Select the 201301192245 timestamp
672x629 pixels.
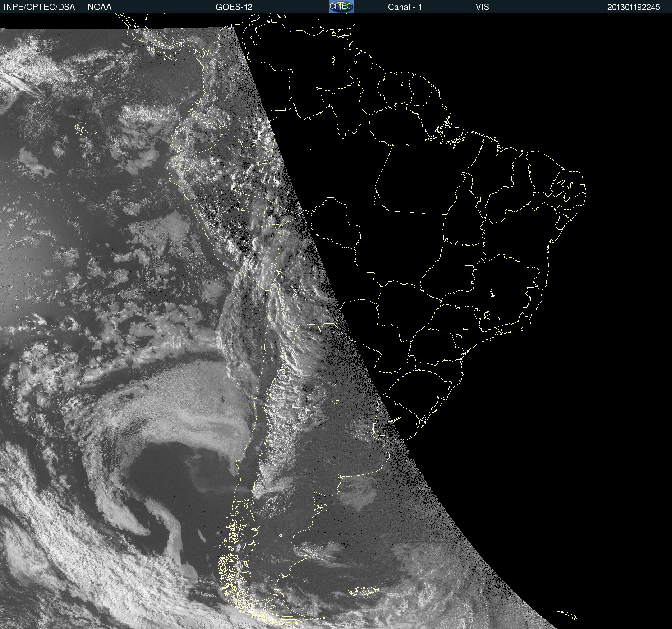(x=634, y=7)
